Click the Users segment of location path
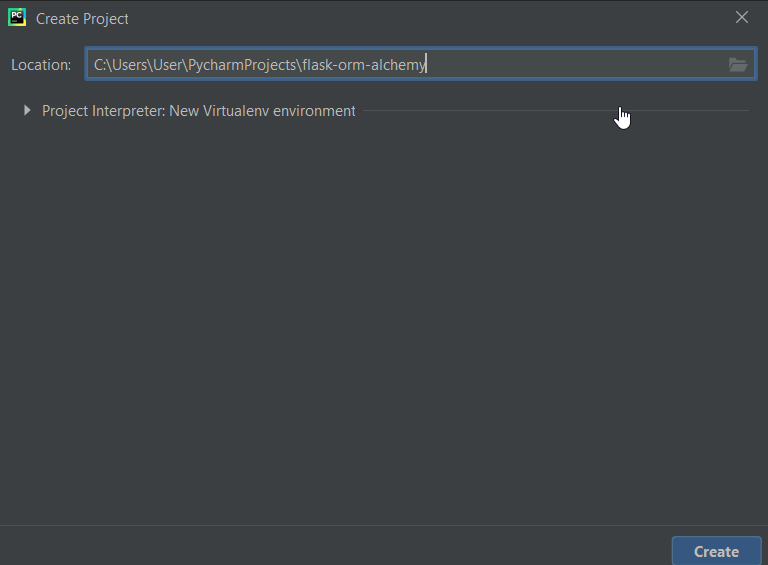 pyautogui.click(x=130, y=65)
